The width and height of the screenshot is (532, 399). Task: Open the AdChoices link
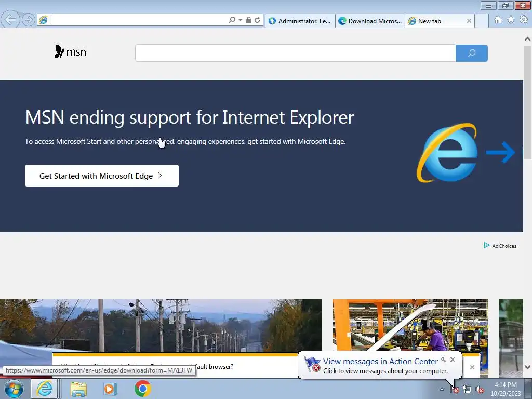point(500,246)
